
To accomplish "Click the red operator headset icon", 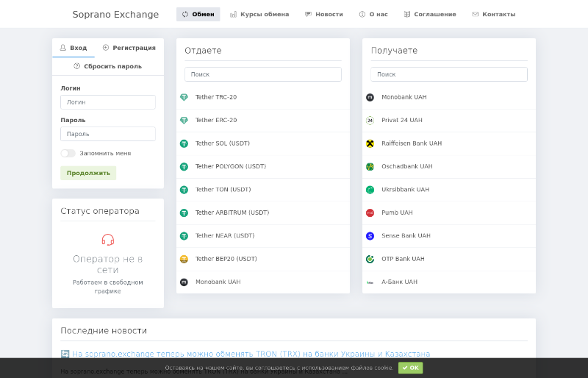I will [x=108, y=240].
